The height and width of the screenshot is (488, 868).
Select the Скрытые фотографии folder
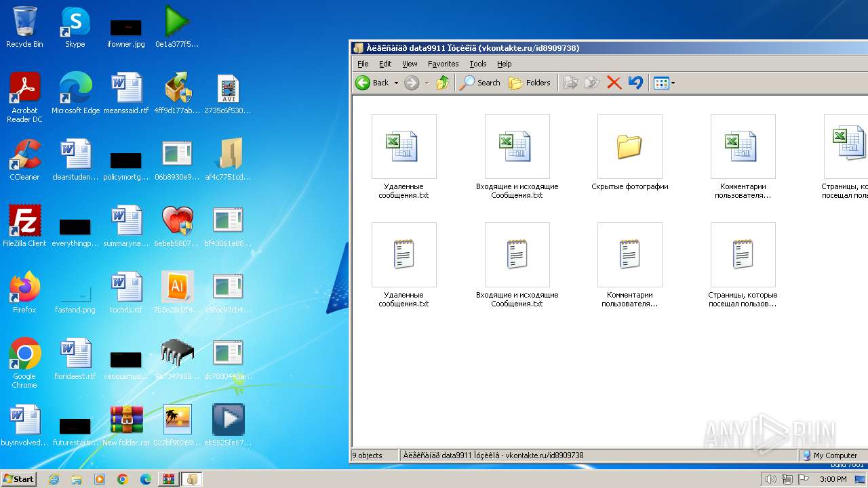(x=629, y=152)
